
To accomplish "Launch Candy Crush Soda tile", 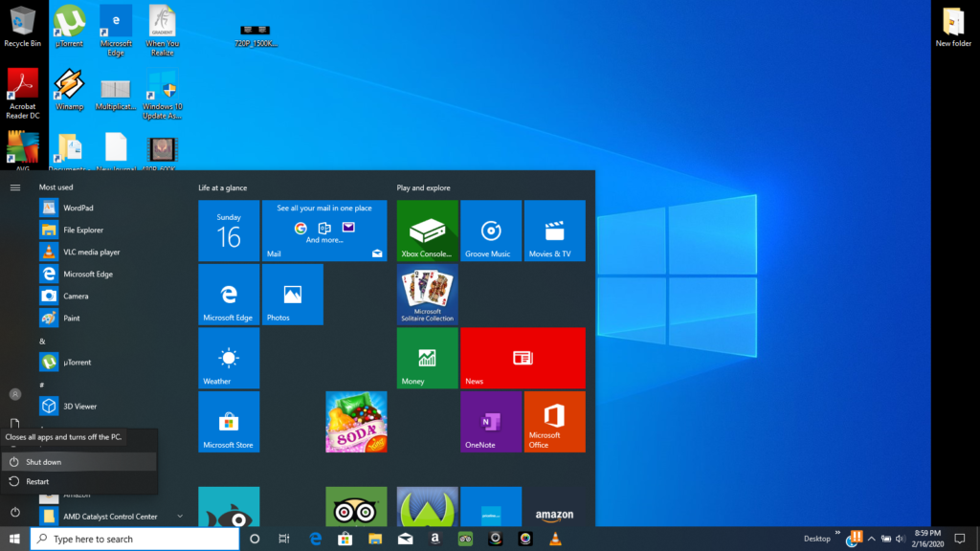I will click(356, 422).
